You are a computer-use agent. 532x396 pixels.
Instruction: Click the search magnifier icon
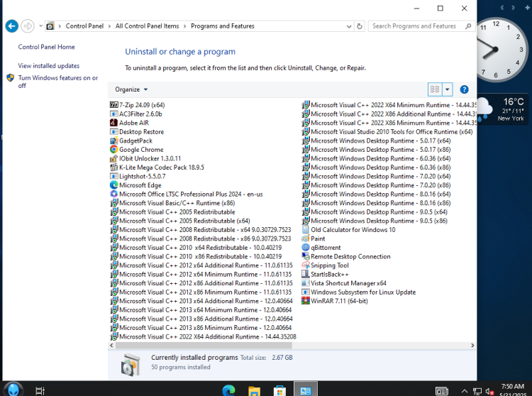point(468,26)
